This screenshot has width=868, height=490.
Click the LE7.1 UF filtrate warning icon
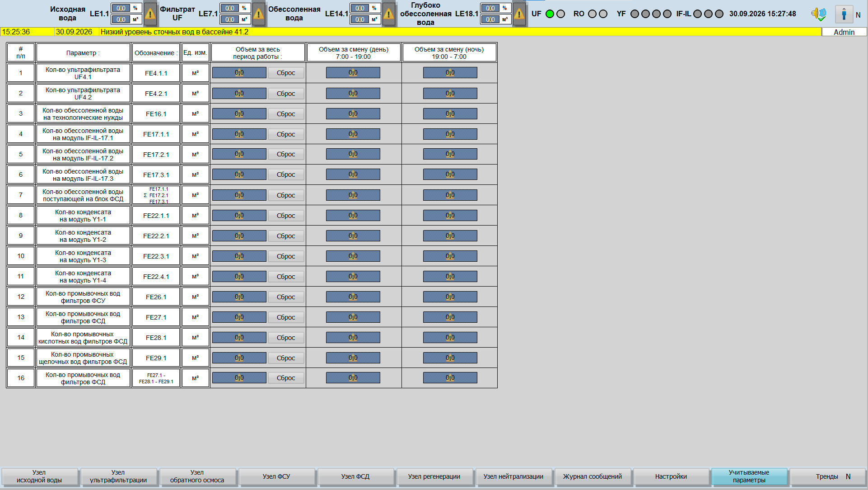pyautogui.click(x=258, y=14)
